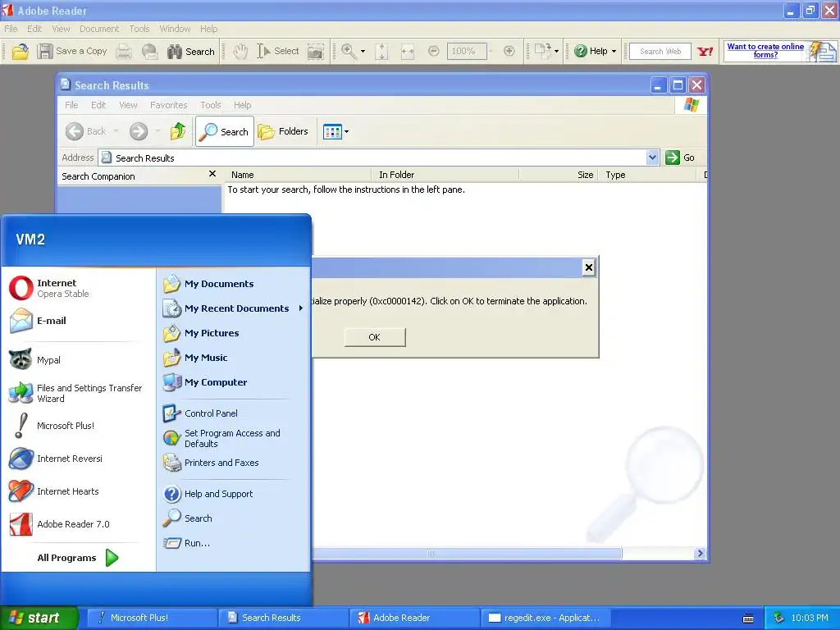840x630 pixels.
Task: Open View menu in Search Results window
Action: coord(128,105)
